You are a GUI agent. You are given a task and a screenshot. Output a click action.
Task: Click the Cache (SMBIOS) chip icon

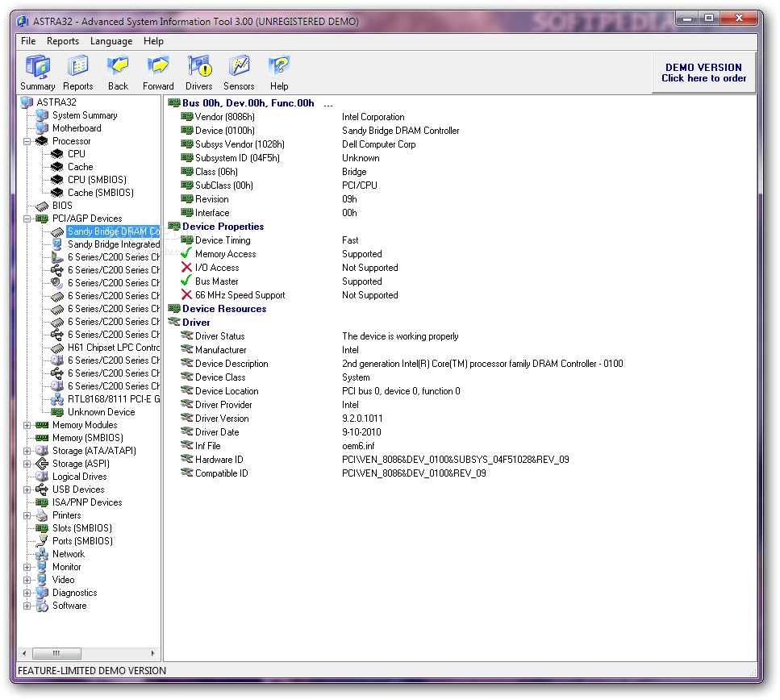(57, 193)
